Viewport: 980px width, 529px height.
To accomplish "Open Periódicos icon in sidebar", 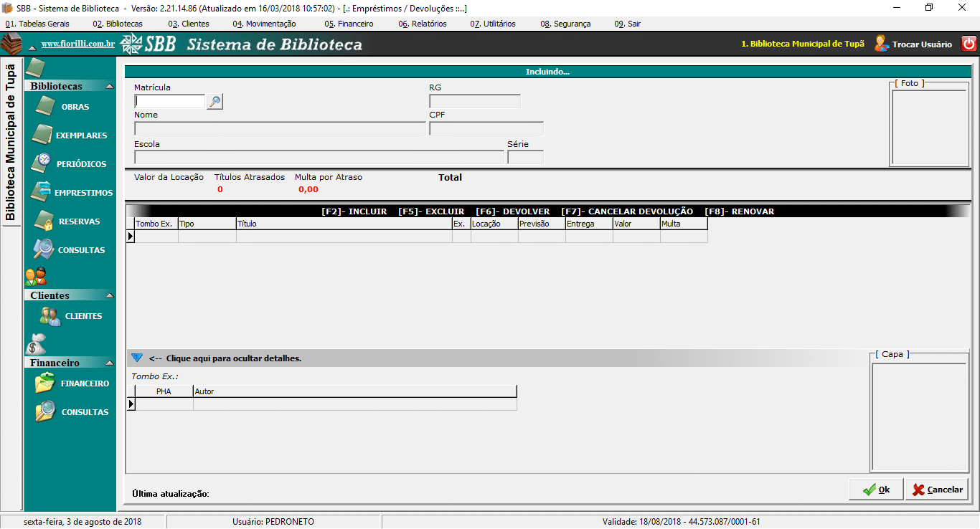I will [43, 163].
